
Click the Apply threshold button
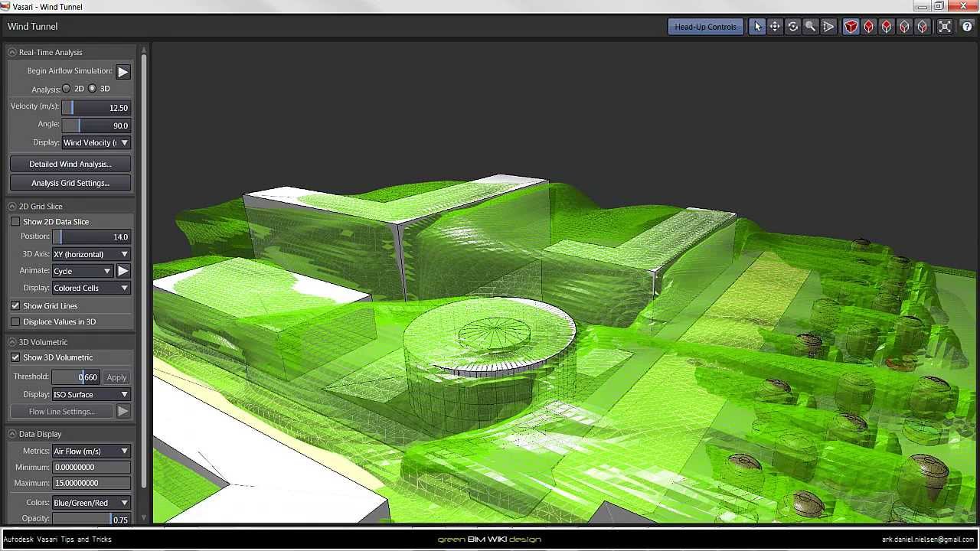[x=116, y=377]
